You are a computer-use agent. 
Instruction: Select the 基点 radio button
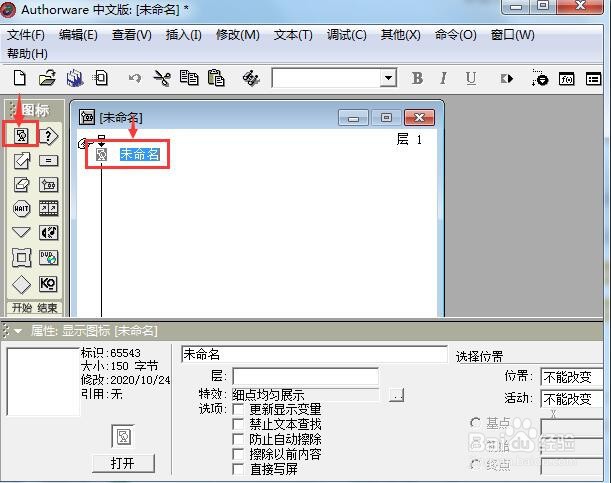click(x=475, y=423)
